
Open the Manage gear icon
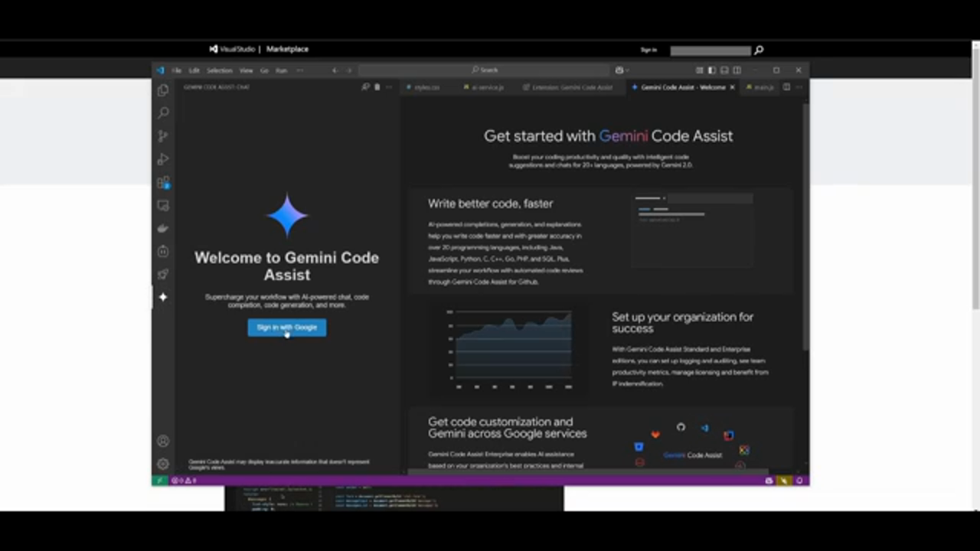pos(162,464)
